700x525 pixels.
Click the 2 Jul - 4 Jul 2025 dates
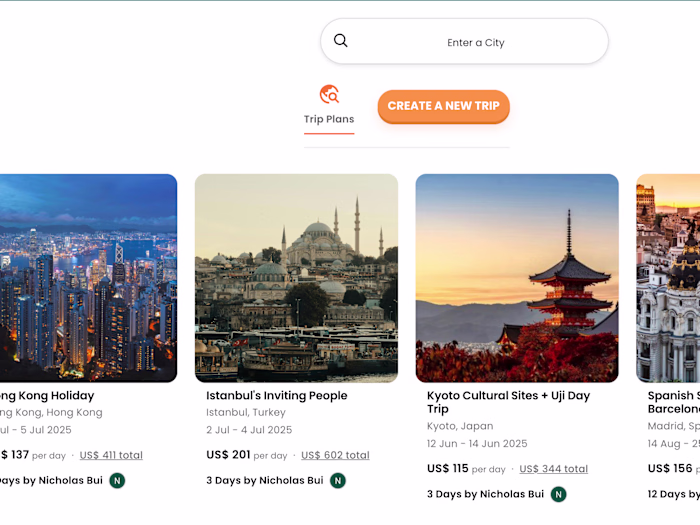coord(249,430)
